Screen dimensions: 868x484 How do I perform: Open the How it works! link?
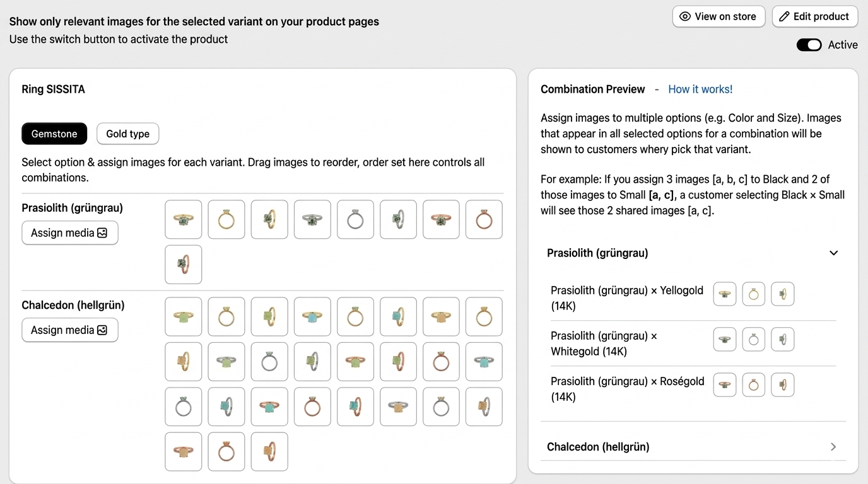(x=700, y=89)
